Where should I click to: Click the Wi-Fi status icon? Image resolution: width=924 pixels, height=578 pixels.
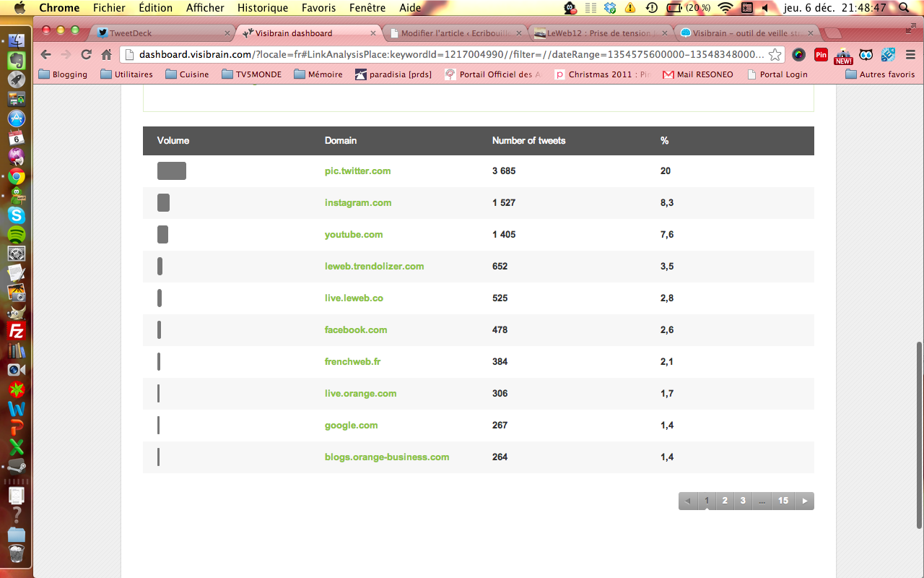pos(725,8)
